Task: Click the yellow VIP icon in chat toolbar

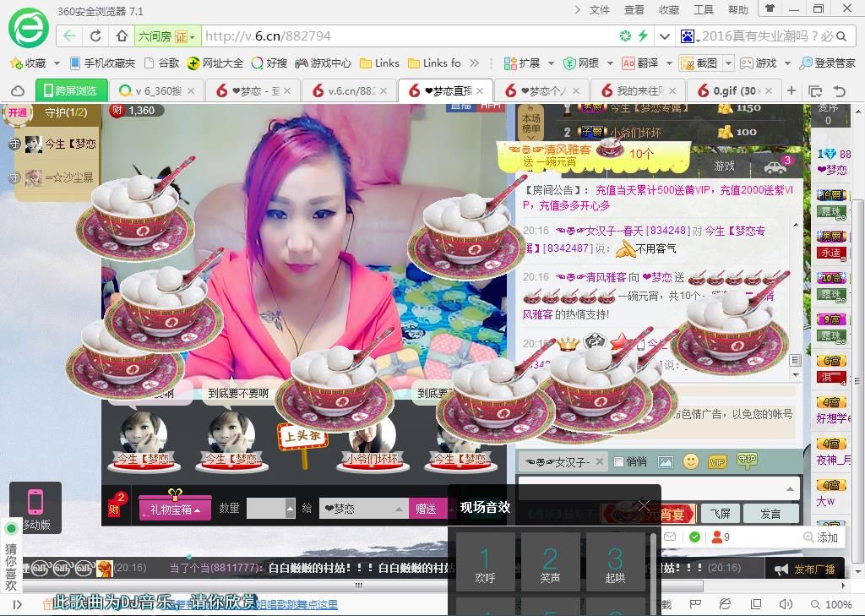Action: click(x=717, y=462)
